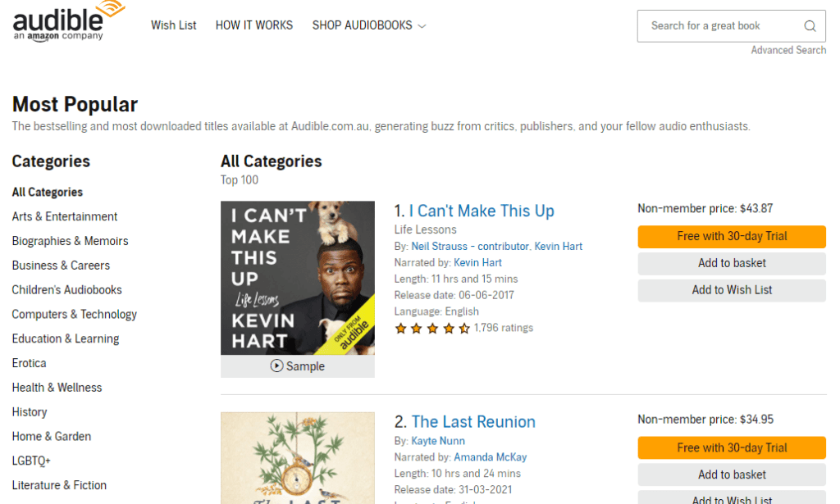Click the star rating for Kevin Hart's book
This screenshot has height=504, width=840.
click(x=432, y=329)
